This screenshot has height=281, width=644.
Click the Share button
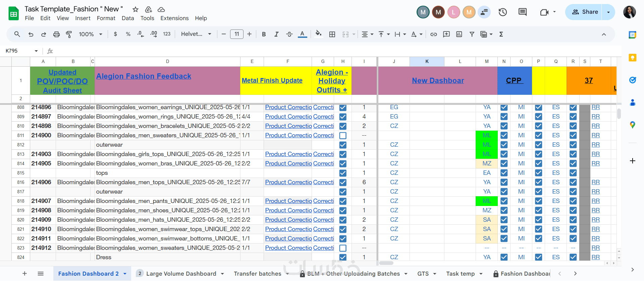584,12
